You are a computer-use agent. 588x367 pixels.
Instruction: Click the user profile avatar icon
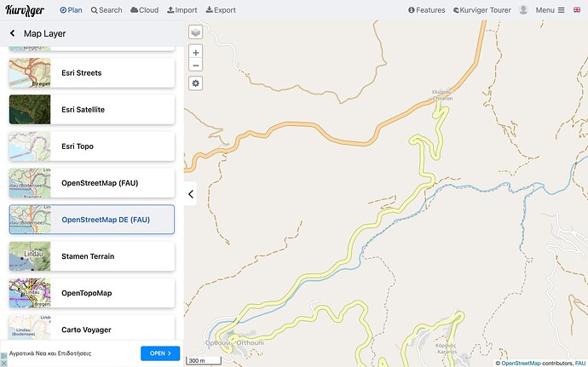coord(523,10)
